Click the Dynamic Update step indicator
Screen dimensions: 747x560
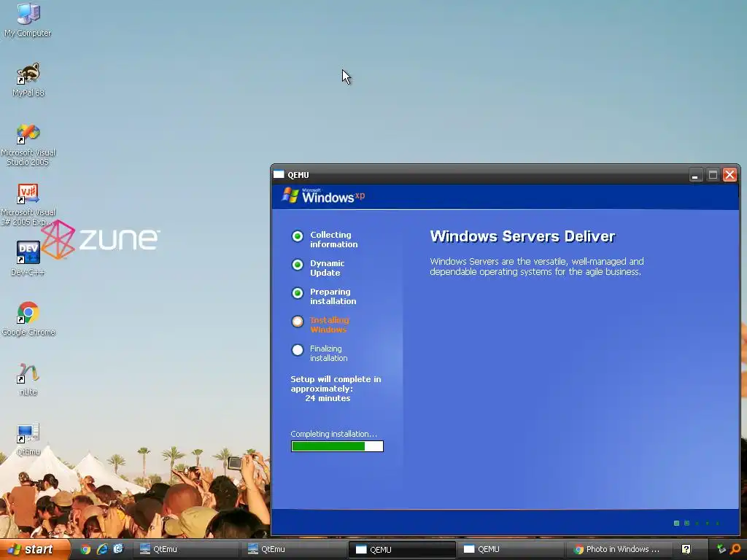coord(298,265)
